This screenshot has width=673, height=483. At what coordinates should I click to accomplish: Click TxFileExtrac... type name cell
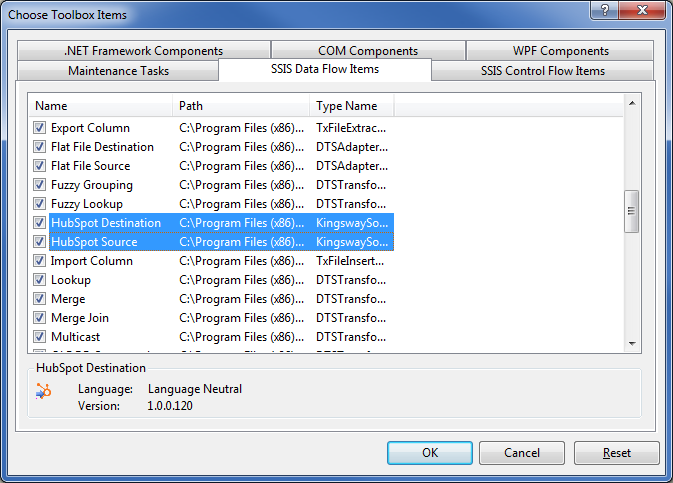(351, 128)
